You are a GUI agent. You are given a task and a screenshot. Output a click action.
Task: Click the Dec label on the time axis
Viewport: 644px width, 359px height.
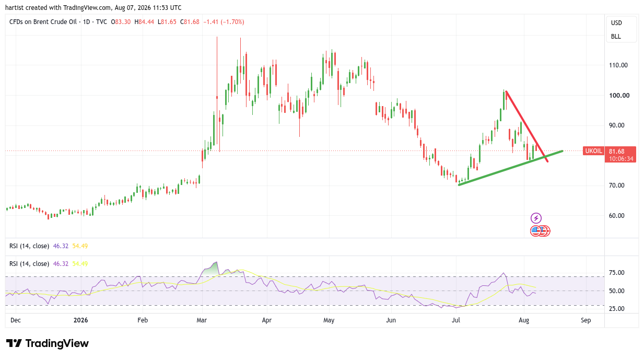(16, 320)
